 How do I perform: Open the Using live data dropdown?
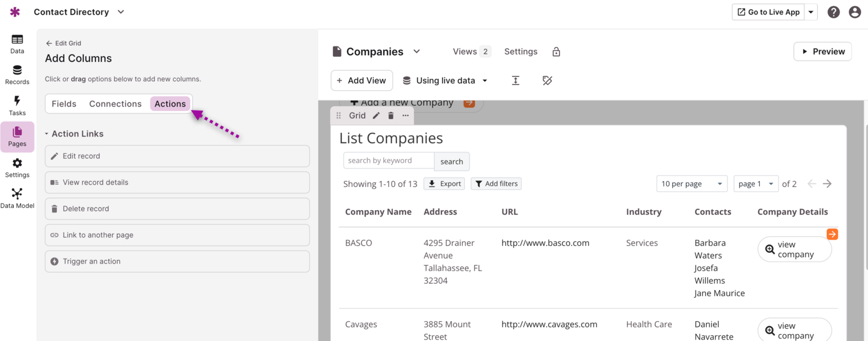pyautogui.click(x=445, y=80)
